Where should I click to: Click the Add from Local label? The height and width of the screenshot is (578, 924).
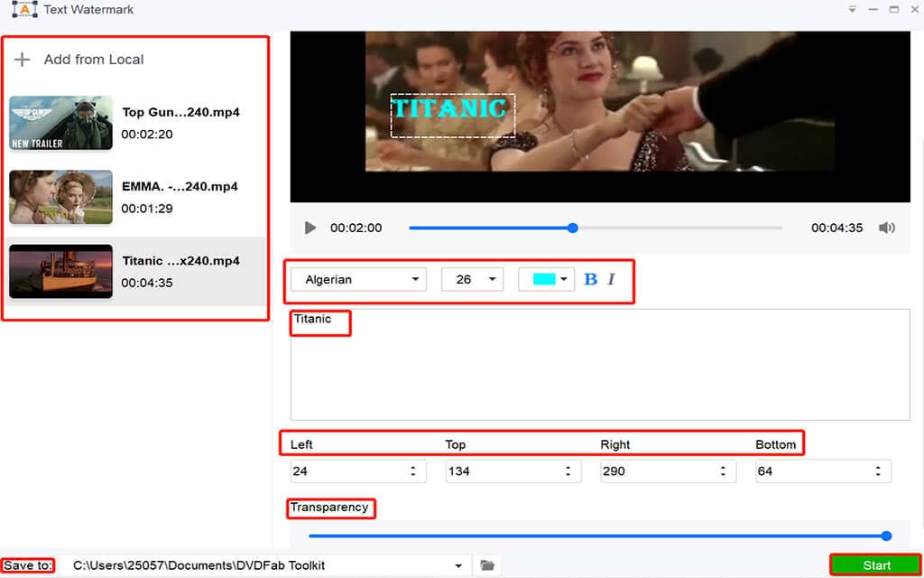[94, 60]
